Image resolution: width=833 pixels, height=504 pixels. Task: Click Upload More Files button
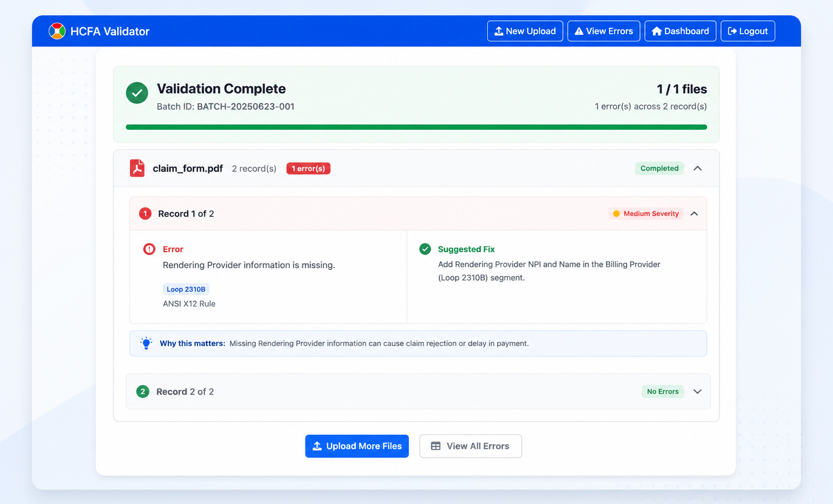[357, 446]
